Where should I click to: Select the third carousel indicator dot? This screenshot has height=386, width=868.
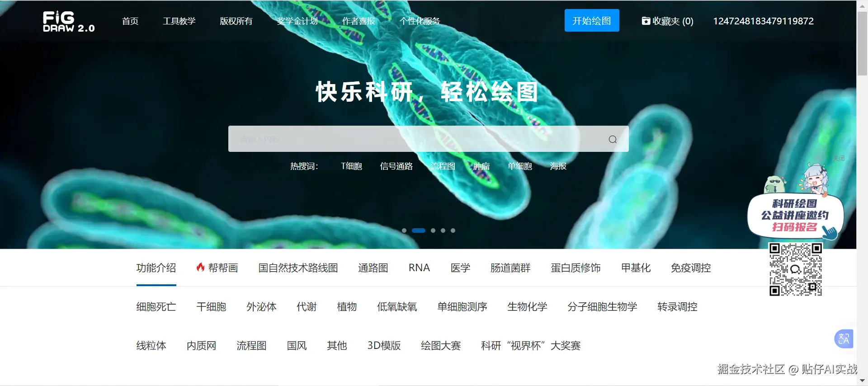433,231
